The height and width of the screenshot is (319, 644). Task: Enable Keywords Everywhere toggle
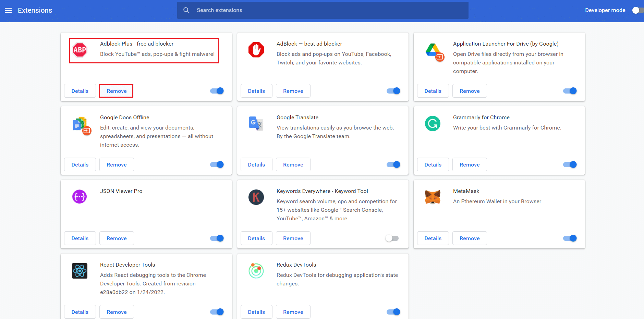[392, 238]
